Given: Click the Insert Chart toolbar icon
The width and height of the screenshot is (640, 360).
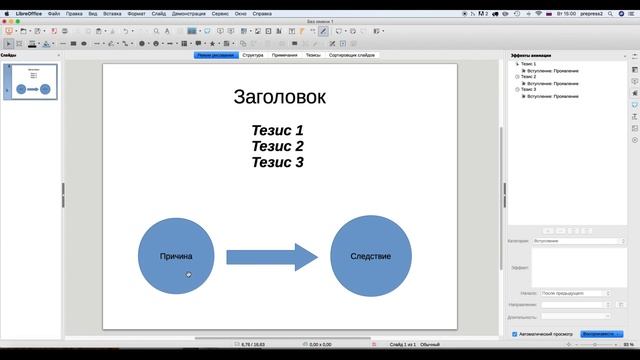Looking at the screenshot, I should pyautogui.click(x=279, y=31).
